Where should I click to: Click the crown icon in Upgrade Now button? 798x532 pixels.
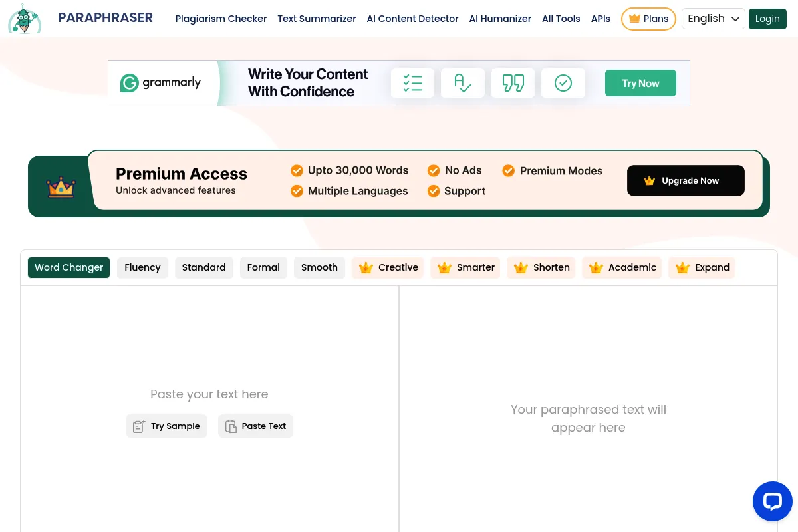[650, 181]
